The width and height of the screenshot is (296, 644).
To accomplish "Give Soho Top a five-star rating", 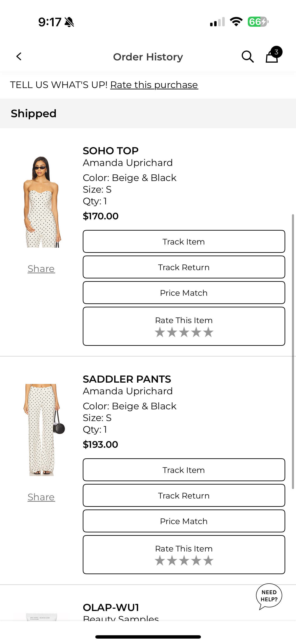I will pos(208,333).
